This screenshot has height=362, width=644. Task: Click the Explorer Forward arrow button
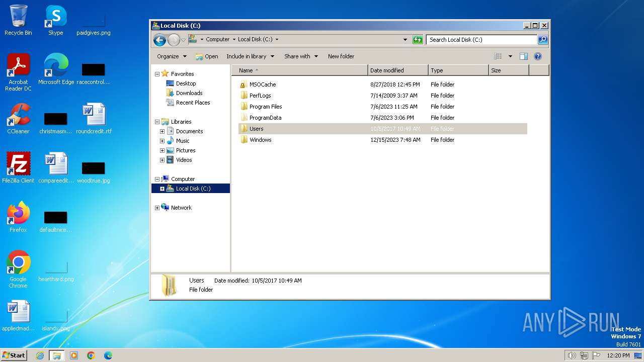pyautogui.click(x=174, y=40)
